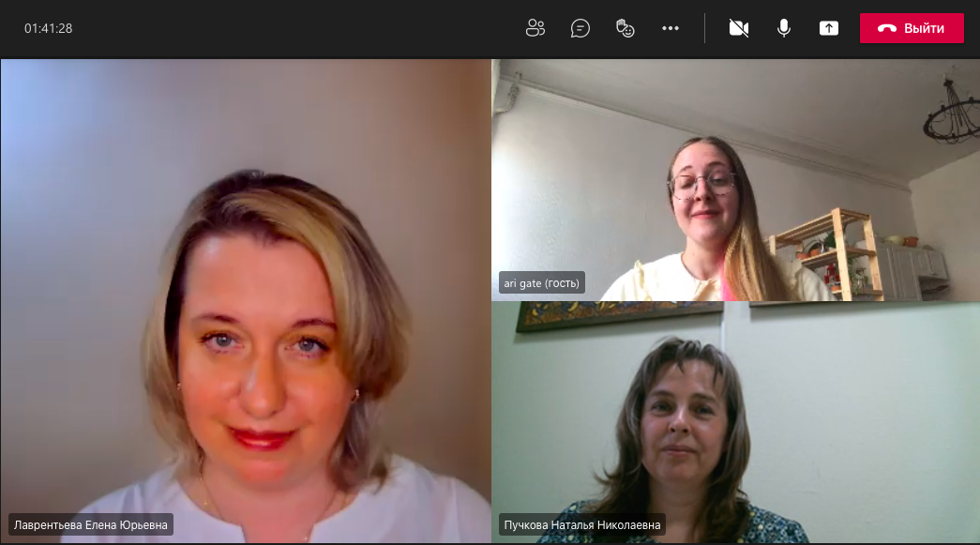Click the name label Пучкова Наталья Николаевна

coord(581,525)
